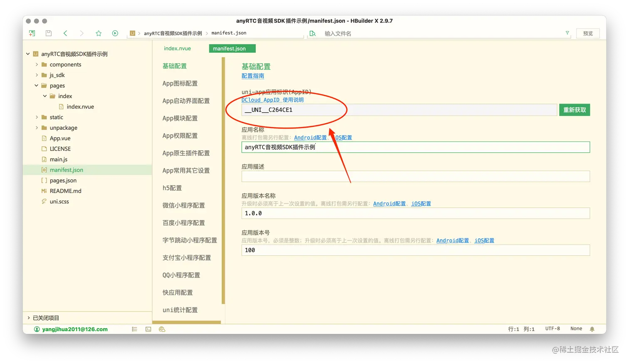Open the 微信小程序配置 section
Viewport: 629px width, 364px height.
tap(183, 206)
